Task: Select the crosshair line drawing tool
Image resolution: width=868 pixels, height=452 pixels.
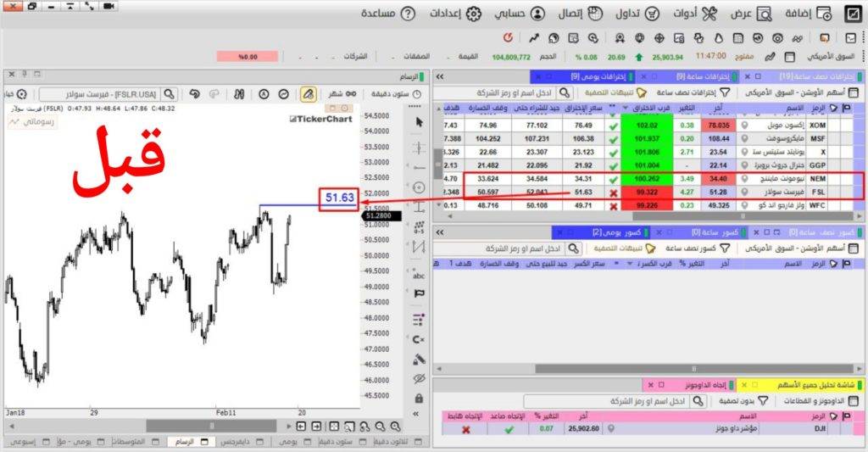Action: pyautogui.click(x=419, y=148)
